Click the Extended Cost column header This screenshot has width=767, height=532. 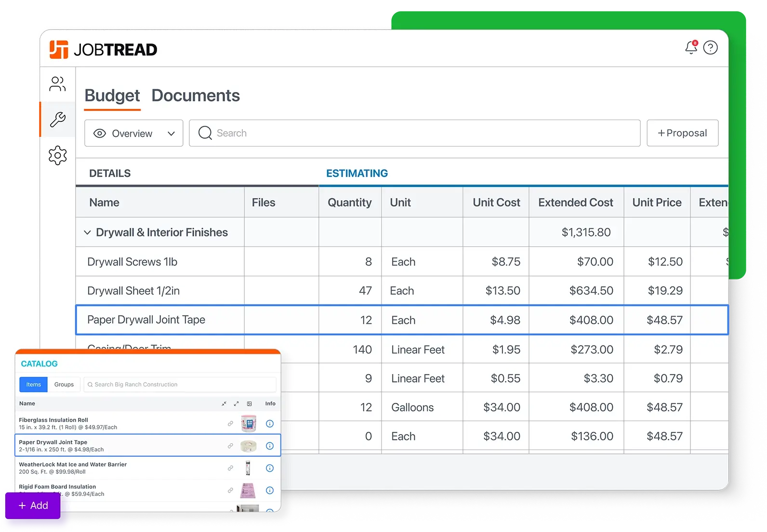(576, 202)
